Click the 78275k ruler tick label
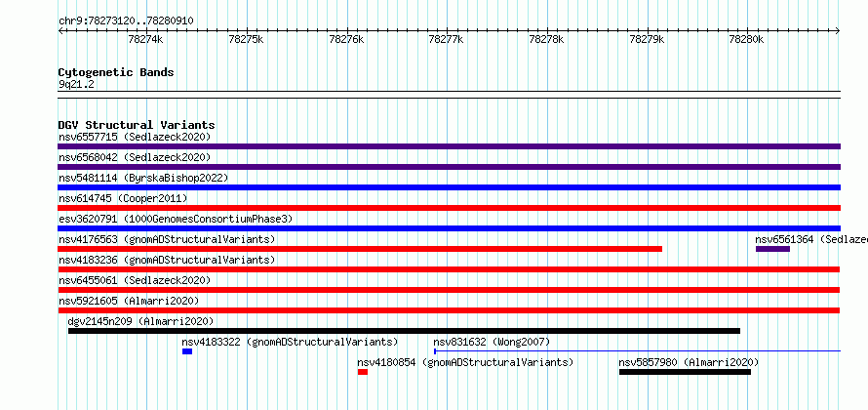 pyautogui.click(x=246, y=40)
